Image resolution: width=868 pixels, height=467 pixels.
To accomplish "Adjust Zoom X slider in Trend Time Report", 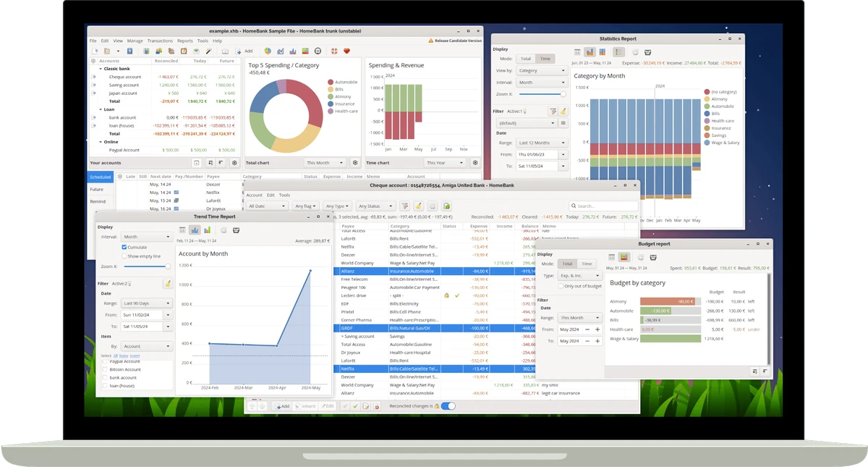I will pyautogui.click(x=148, y=266).
